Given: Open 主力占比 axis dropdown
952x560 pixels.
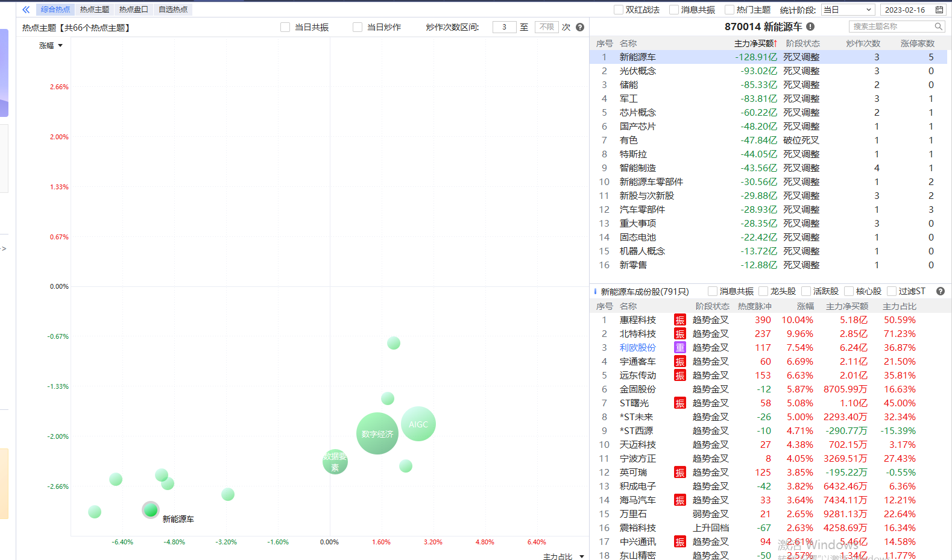Looking at the screenshot, I should pyautogui.click(x=564, y=556).
